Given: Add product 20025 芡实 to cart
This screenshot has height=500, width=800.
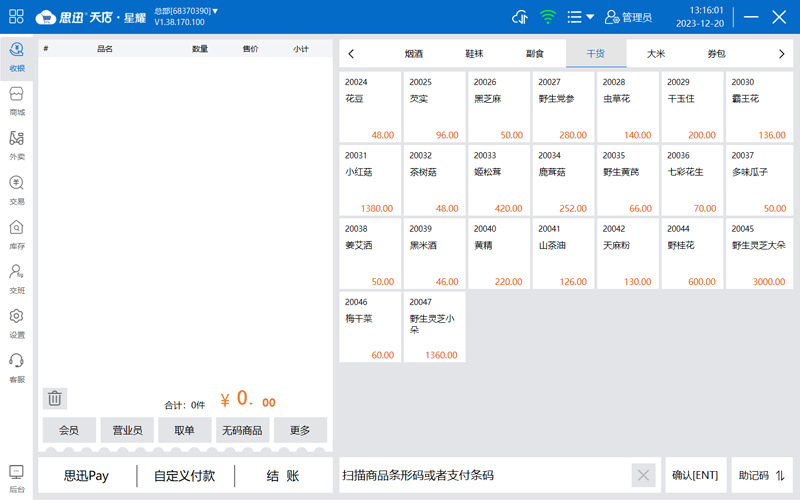Looking at the screenshot, I should (434, 107).
